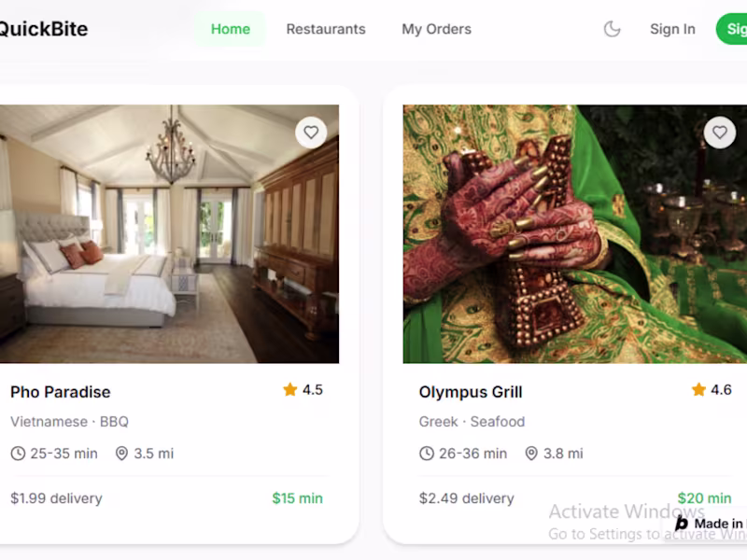Click the Sign In link
The height and width of the screenshot is (560, 747).
coord(672,29)
